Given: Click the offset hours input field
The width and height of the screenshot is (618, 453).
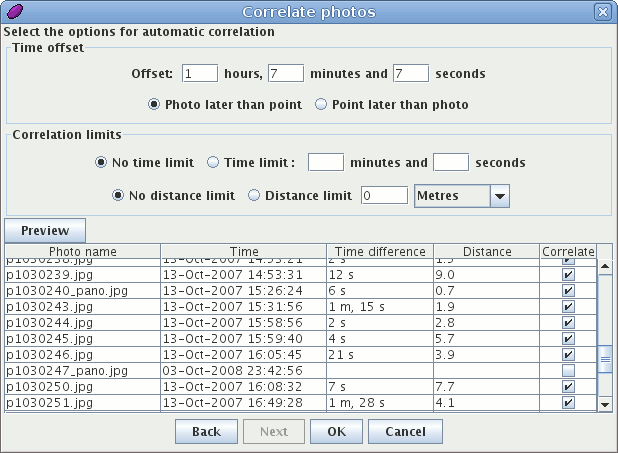Looking at the screenshot, I should pyautogui.click(x=200, y=73).
